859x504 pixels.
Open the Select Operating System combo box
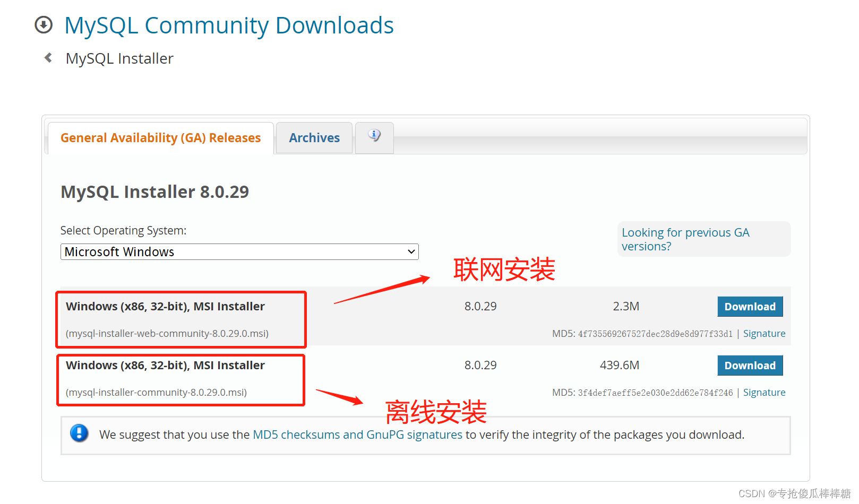coord(239,251)
